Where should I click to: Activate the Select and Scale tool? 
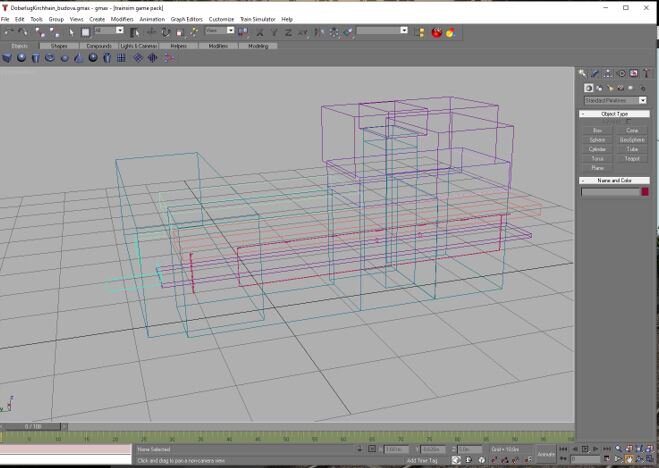pos(180,32)
